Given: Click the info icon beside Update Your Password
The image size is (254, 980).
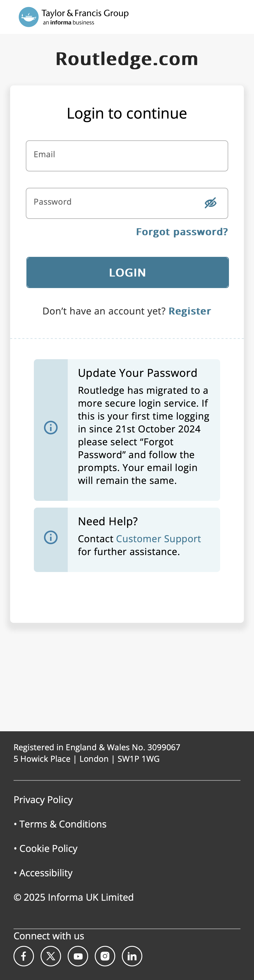Looking at the screenshot, I should 51,427.
